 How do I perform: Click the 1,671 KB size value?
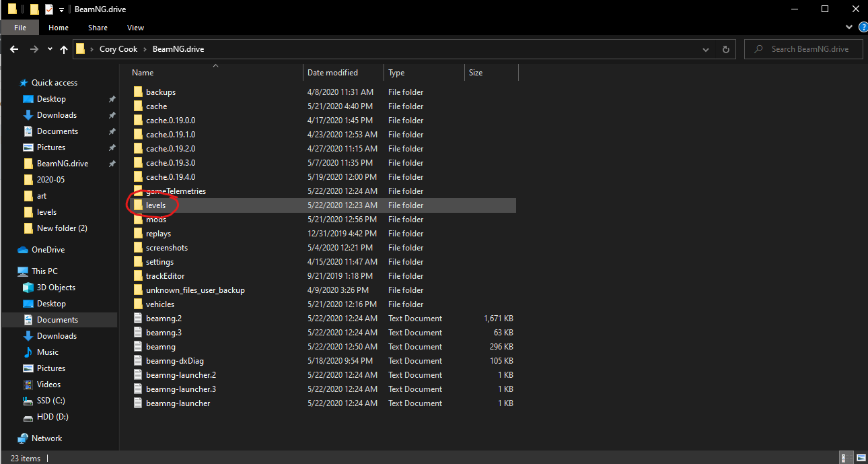(499, 318)
